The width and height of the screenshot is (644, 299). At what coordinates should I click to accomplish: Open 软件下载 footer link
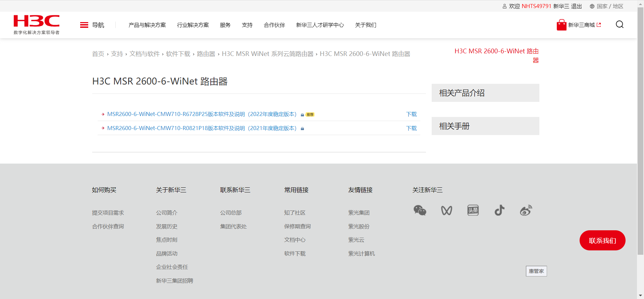tap(295, 254)
